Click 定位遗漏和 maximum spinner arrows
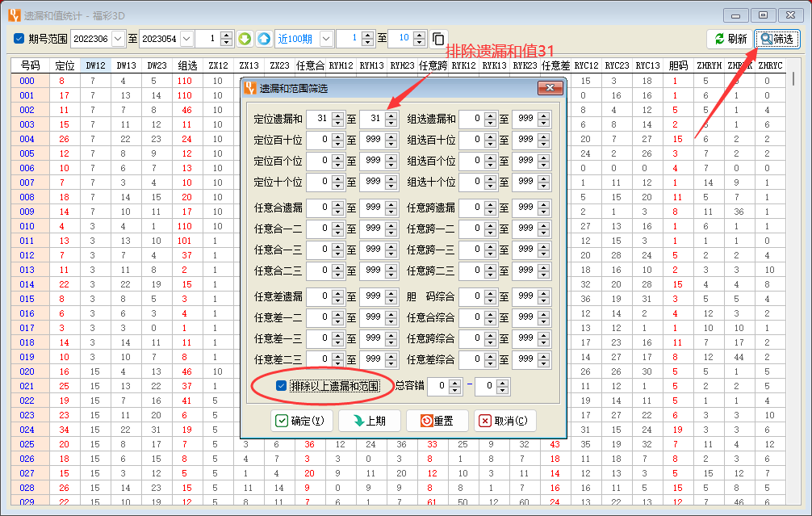The height and width of the screenshot is (516, 812). point(391,120)
